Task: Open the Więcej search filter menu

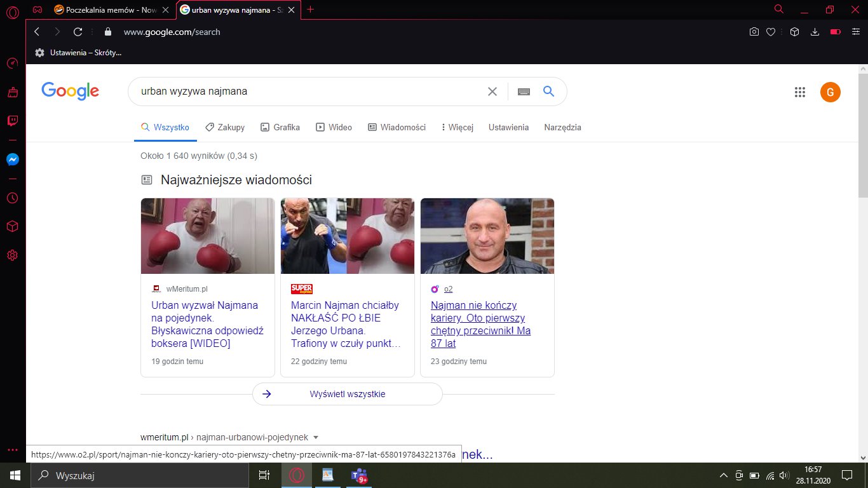Action: click(458, 127)
